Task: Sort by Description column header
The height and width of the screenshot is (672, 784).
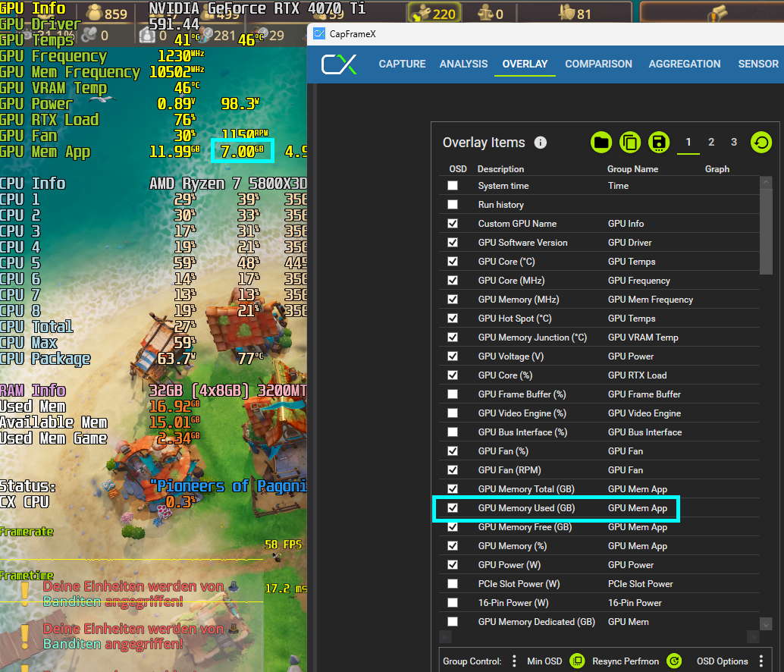Action: coord(500,169)
